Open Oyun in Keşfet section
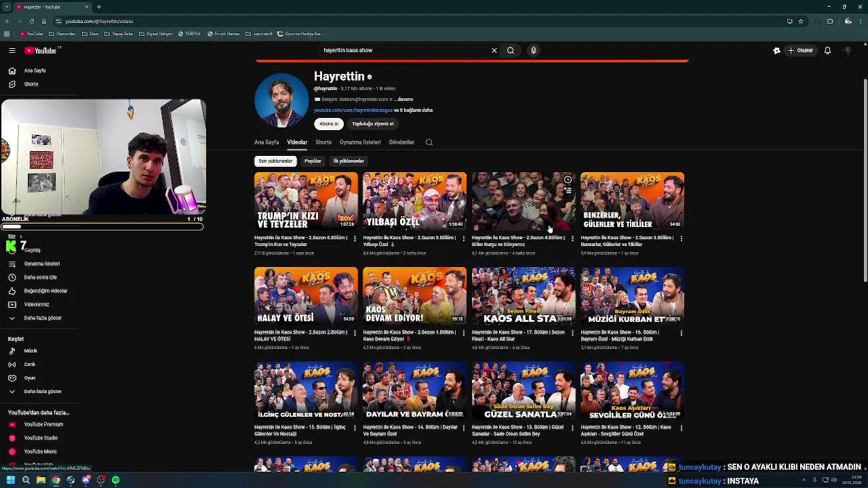The height and width of the screenshot is (488, 868). tap(30, 378)
